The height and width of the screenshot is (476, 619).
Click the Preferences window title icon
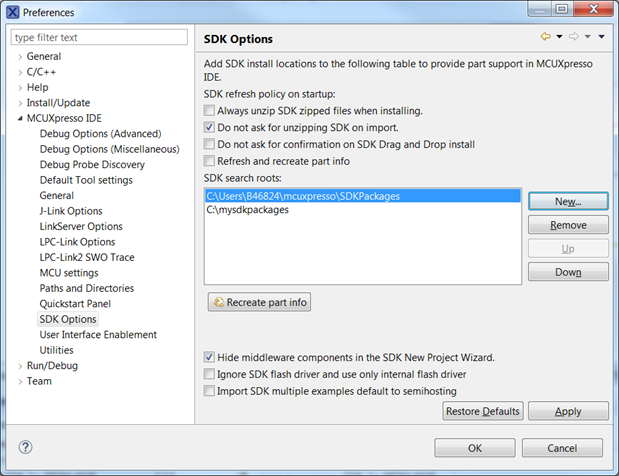point(11,12)
